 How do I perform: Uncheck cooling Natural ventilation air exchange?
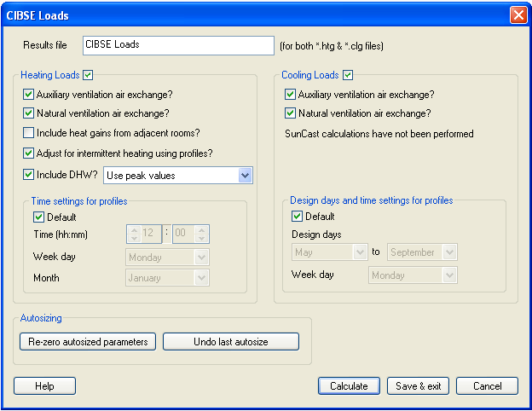(x=290, y=113)
